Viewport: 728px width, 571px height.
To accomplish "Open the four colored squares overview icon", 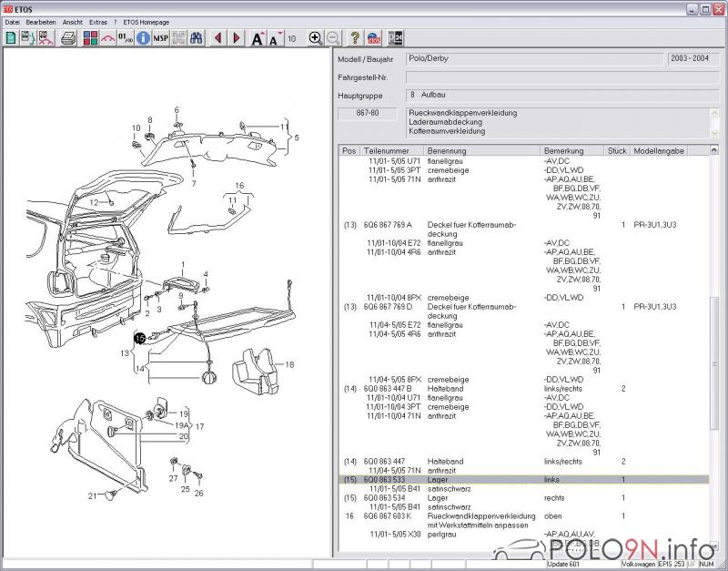I will [x=90, y=38].
